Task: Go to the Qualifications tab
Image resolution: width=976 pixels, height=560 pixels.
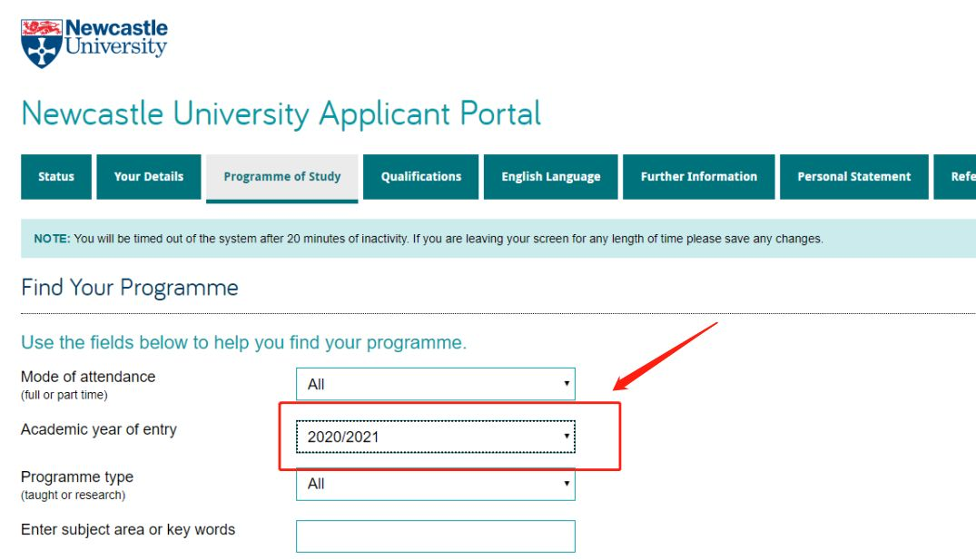Action: click(420, 177)
